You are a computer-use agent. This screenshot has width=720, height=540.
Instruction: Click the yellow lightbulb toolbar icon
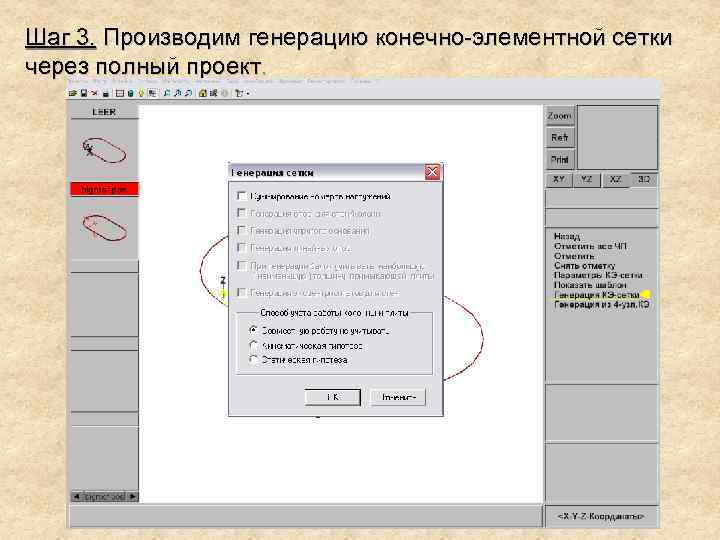(x=141, y=93)
